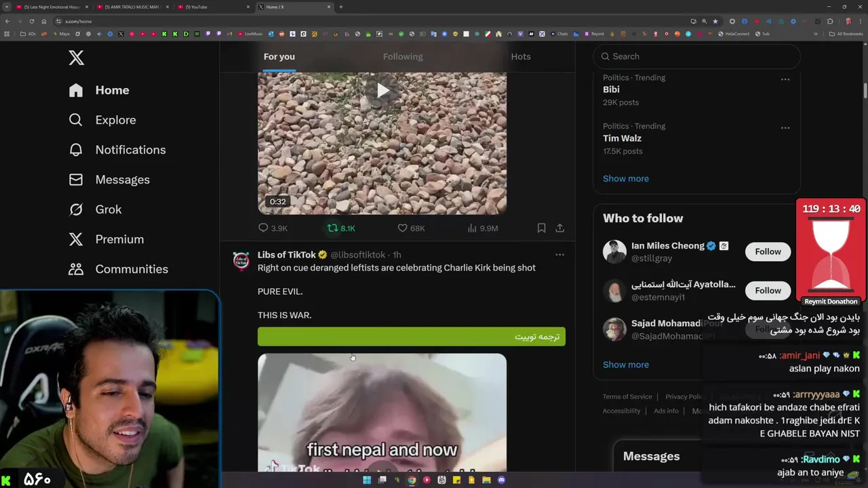Image resolution: width=868 pixels, height=488 pixels.
Task: Open Messages from the left sidebar
Action: [109, 180]
